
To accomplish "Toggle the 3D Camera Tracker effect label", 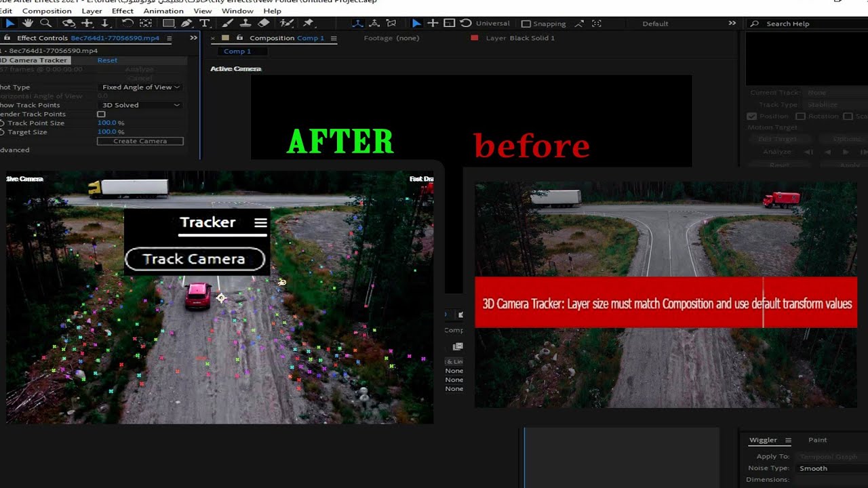I will click(35, 60).
